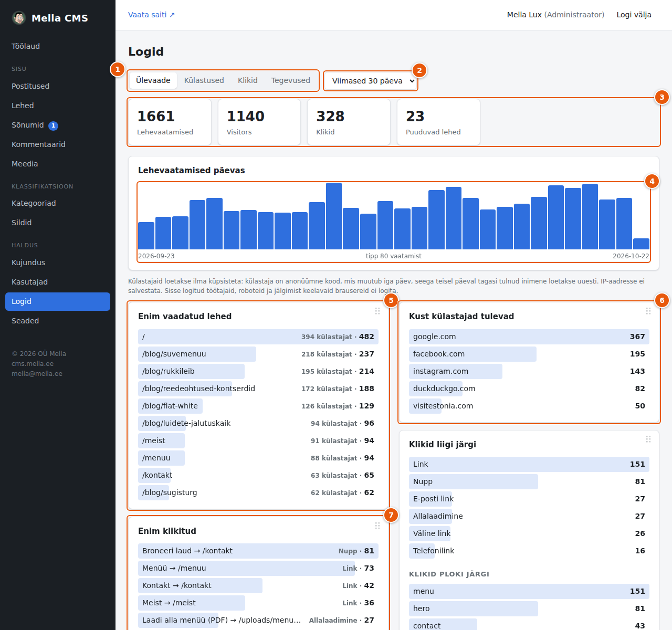The image size is (672, 630).
Task: Click the drag handle on Kust külastajad tulevad card
Action: click(x=648, y=311)
